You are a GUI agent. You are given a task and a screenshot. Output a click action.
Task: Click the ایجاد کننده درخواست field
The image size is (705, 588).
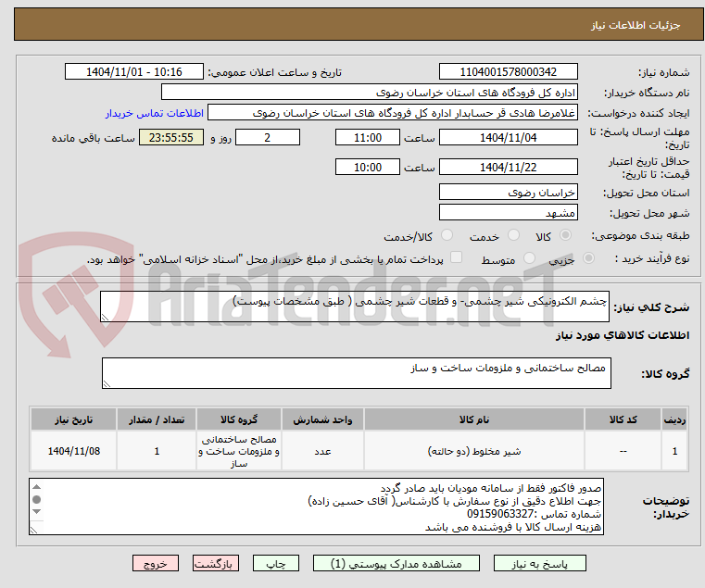pyautogui.click(x=393, y=113)
